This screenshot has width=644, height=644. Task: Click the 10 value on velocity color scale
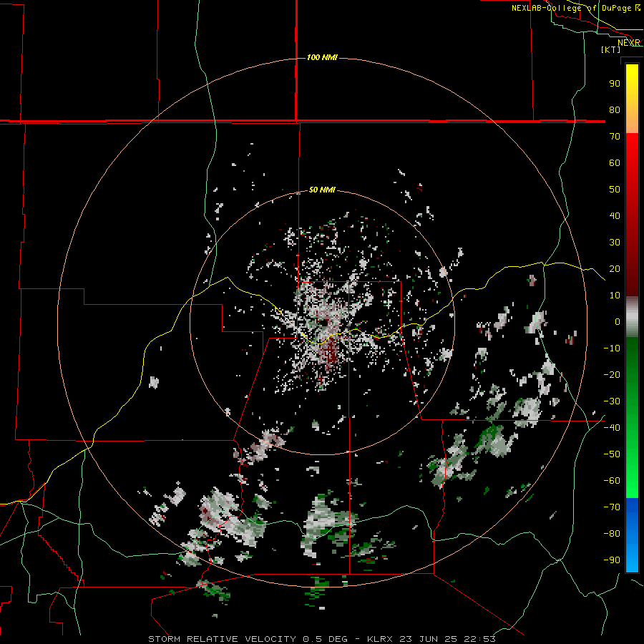click(615, 296)
